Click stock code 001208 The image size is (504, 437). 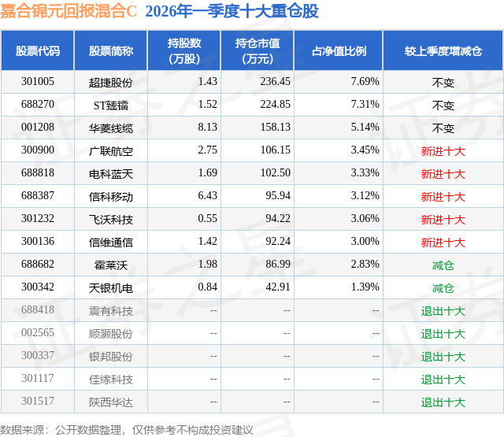(38, 128)
